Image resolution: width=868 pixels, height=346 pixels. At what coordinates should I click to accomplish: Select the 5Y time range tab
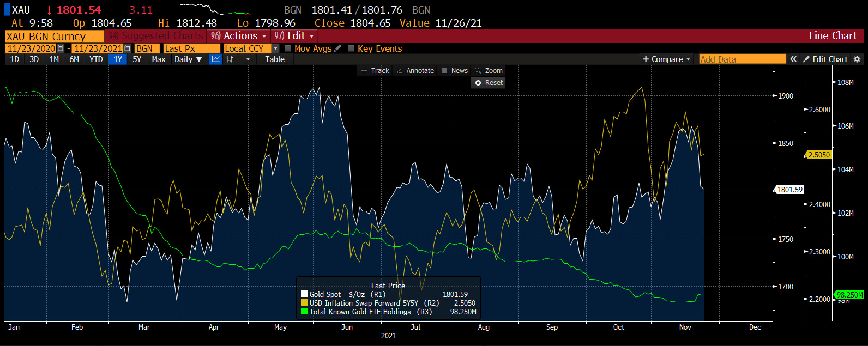(x=137, y=59)
